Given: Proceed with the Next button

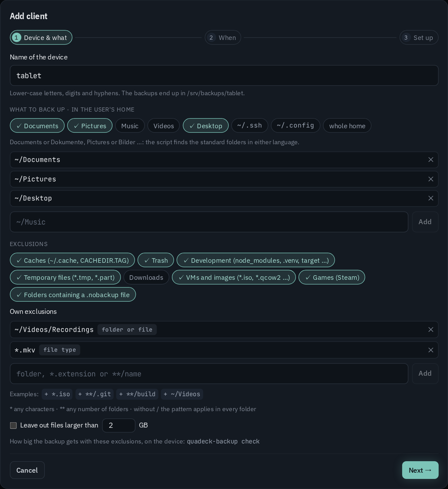Looking at the screenshot, I should [420, 470].
